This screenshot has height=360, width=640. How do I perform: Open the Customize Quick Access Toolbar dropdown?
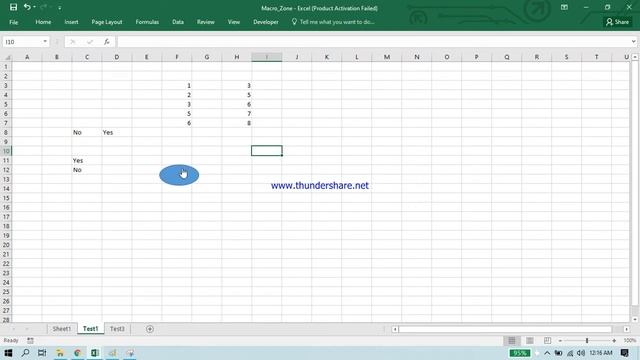tap(60, 8)
